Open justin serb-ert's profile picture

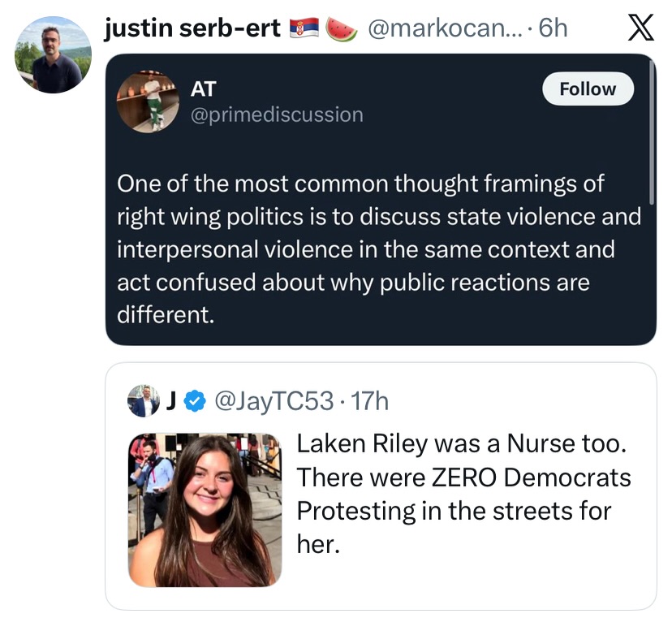coord(52,54)
